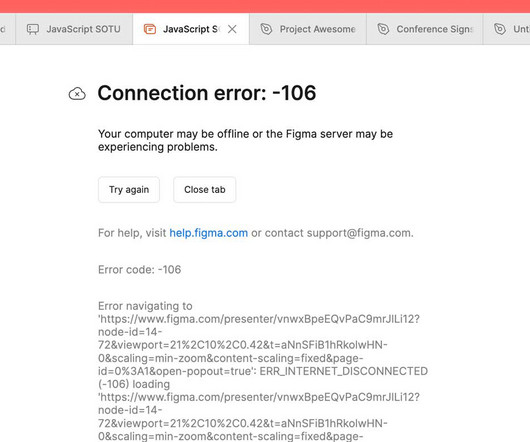Click the ERR_INTERNET_DISCONNECTED error text
Viewport: 530px width, 442px height.
pos(344,371)
